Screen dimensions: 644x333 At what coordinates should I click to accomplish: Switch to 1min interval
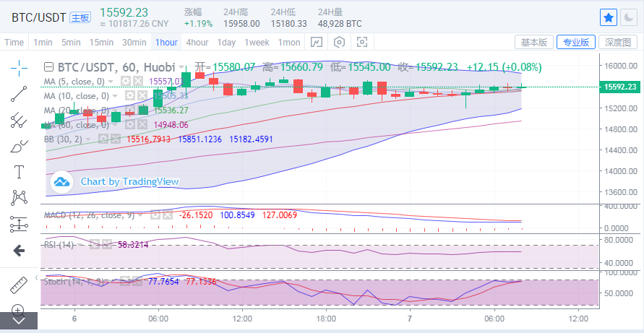click(x=43, y=43)
